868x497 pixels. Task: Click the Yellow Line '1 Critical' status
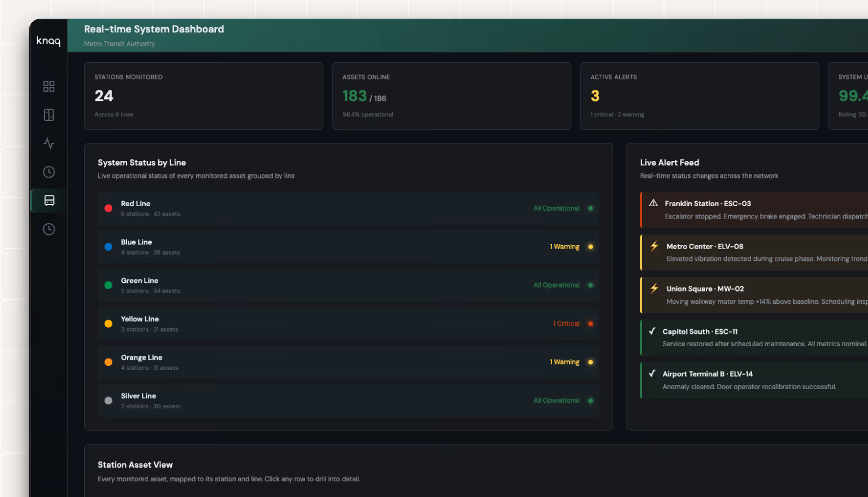coord(566,324)
